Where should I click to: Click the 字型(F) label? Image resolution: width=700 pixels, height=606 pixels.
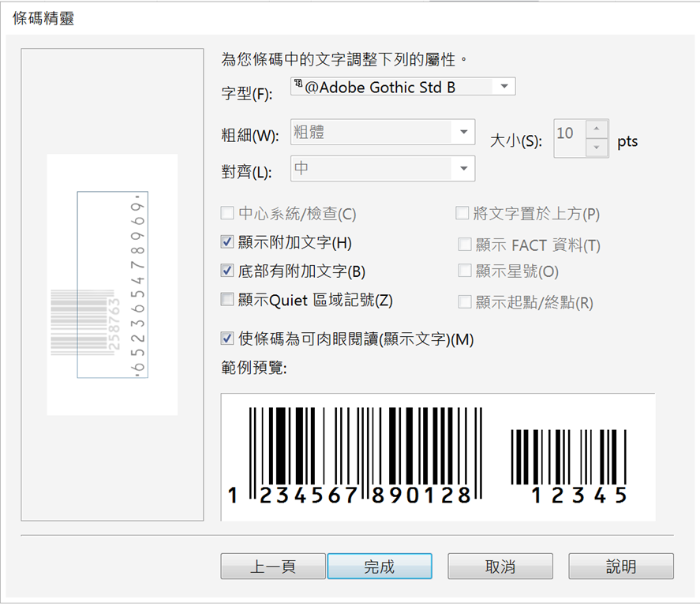(247, 94)
